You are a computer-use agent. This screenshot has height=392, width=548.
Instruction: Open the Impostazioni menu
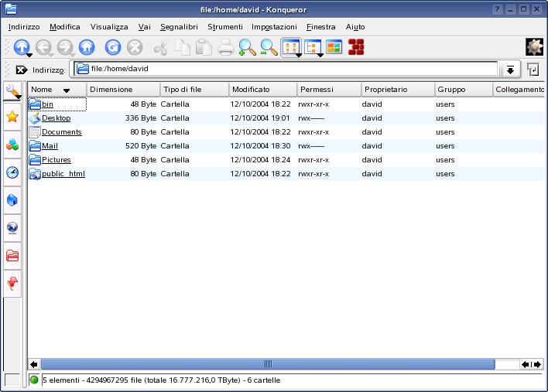point(274,27)
